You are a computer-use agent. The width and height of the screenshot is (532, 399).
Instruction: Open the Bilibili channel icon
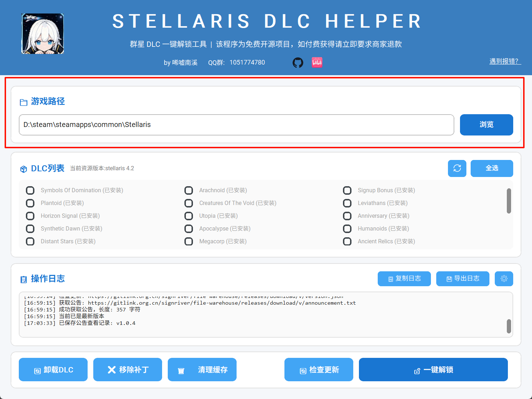317,63
